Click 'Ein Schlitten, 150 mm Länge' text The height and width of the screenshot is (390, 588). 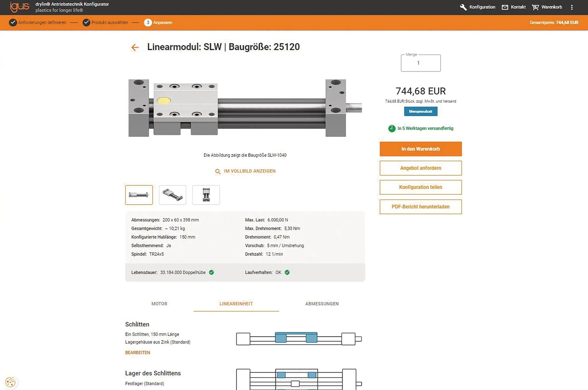tap(152, 334)
